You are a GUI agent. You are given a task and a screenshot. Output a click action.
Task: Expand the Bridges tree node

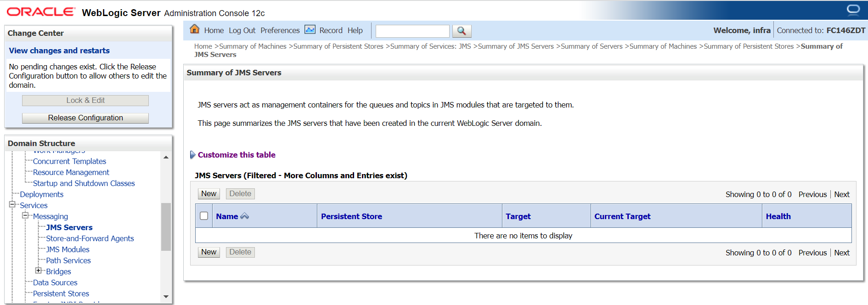[39, 271]
